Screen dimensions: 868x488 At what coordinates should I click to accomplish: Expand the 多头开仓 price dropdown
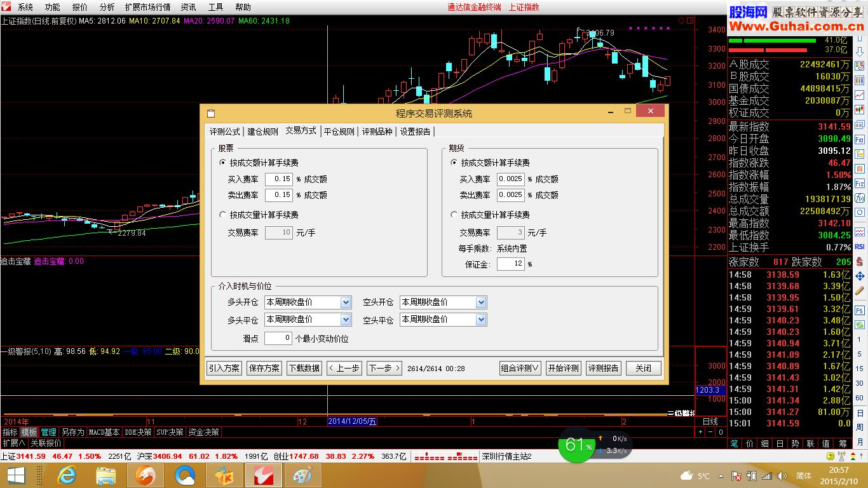coord(346,302)
